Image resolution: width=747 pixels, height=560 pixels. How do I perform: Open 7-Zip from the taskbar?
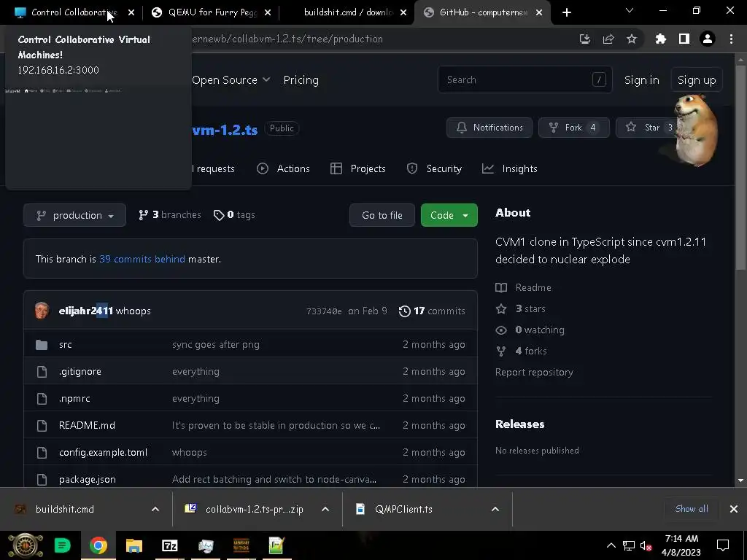(x=169, y=545)
